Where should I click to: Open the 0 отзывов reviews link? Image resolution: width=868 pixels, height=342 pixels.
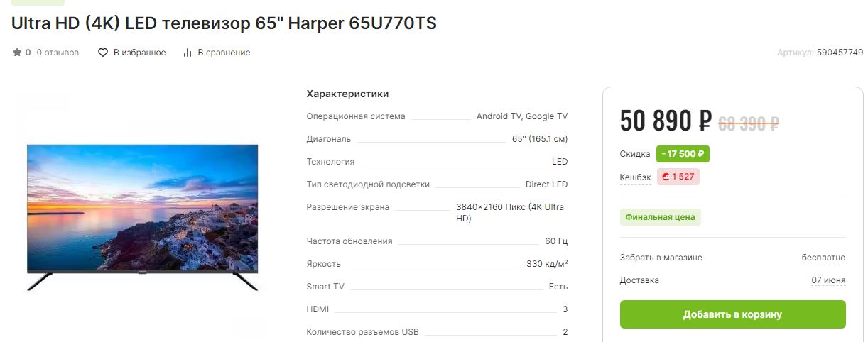(x=58, y=53)
